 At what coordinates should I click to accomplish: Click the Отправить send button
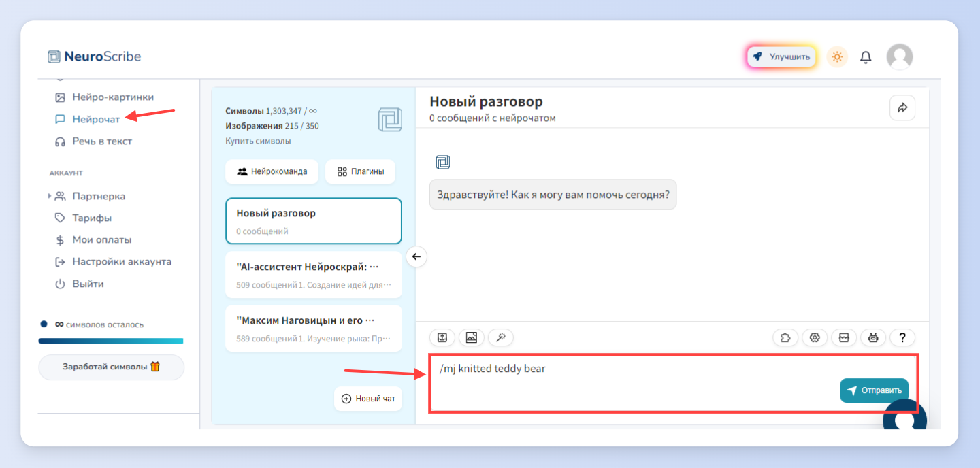coord(874,390)
